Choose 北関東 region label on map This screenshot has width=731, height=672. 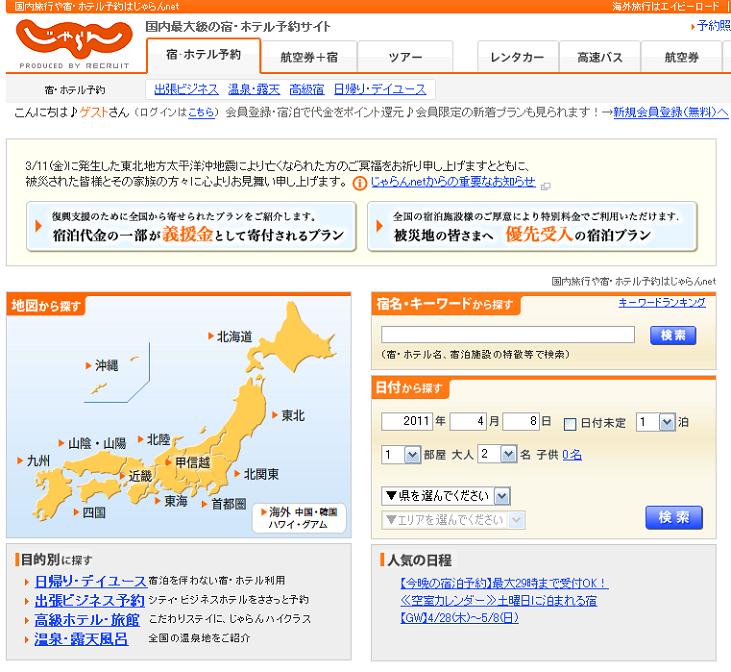257,474
